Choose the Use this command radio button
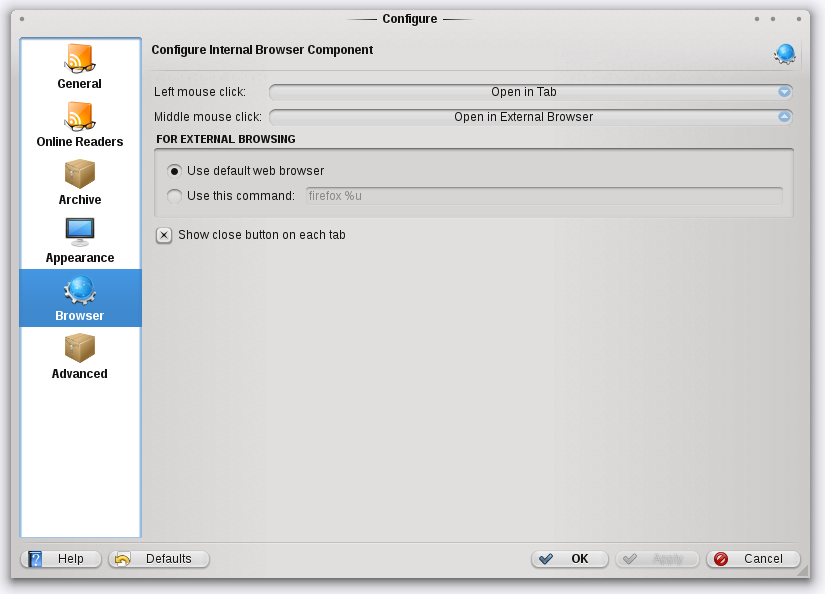This screenshot has width=825, height=594. click(x=175, y=196)
